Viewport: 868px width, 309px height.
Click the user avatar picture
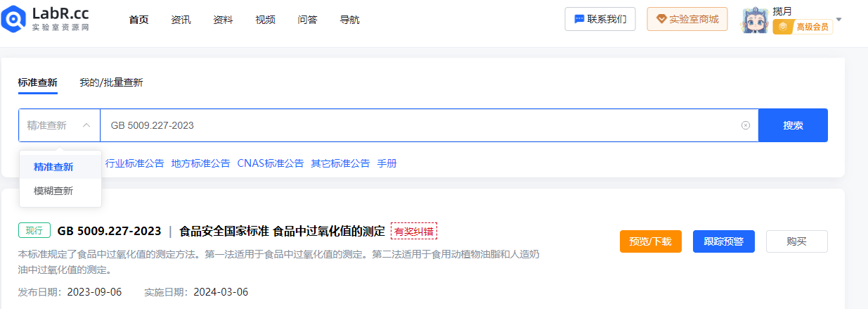(x=755, y=20)
